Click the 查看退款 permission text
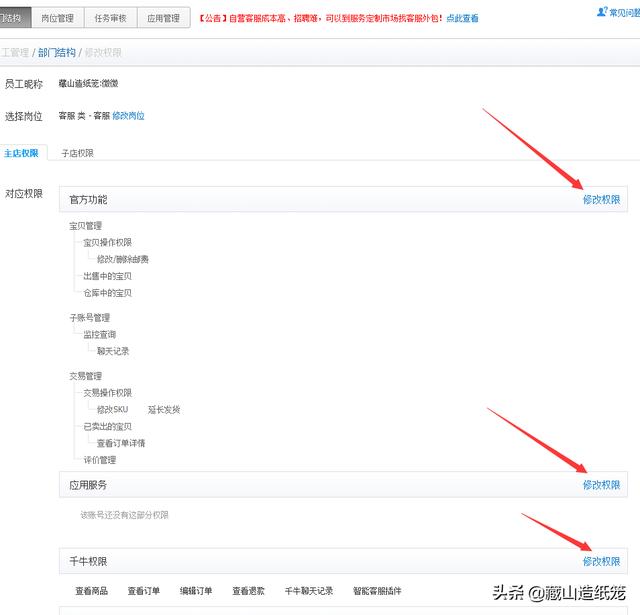This screenshot has height=615, width=640. click(248, 591)
